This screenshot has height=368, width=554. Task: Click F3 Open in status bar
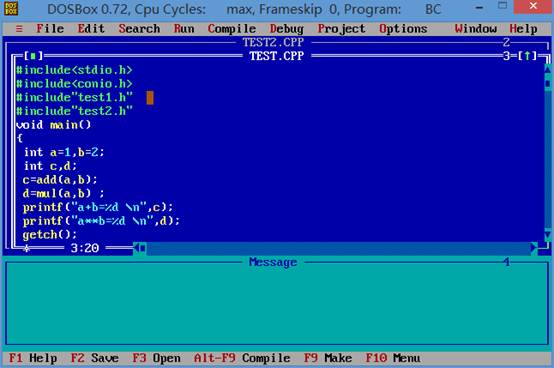coord(157,358)
